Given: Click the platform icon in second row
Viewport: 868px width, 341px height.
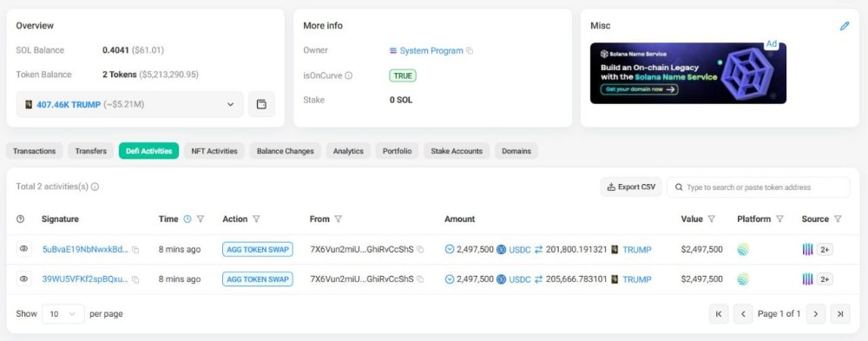Looking at the screenshot, I should [x=743, y=279].
